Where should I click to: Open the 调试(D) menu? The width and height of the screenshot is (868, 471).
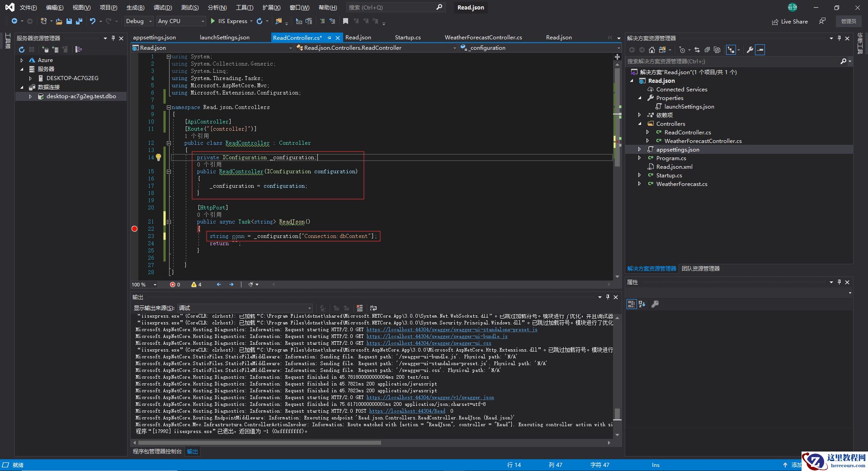point(162,8)
